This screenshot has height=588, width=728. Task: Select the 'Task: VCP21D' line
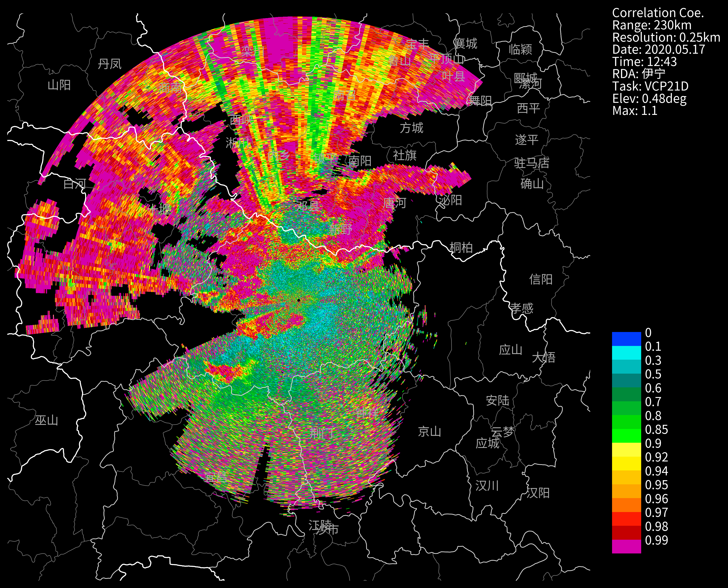(650, 86)
